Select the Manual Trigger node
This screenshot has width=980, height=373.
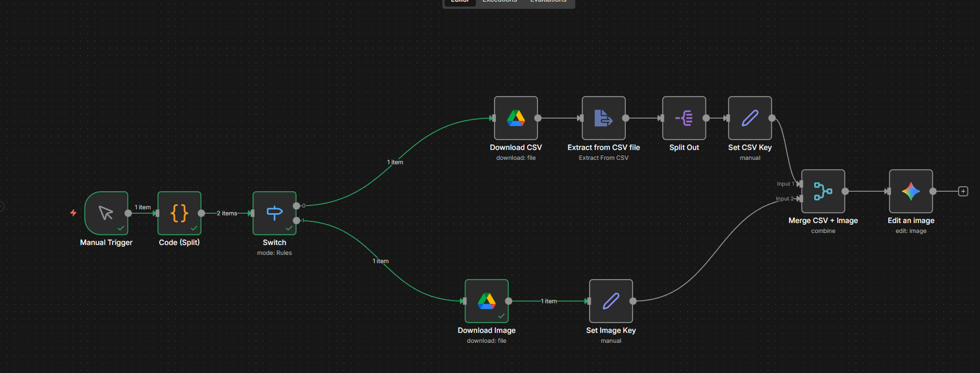pyautogui.click(x=106, y=213)
